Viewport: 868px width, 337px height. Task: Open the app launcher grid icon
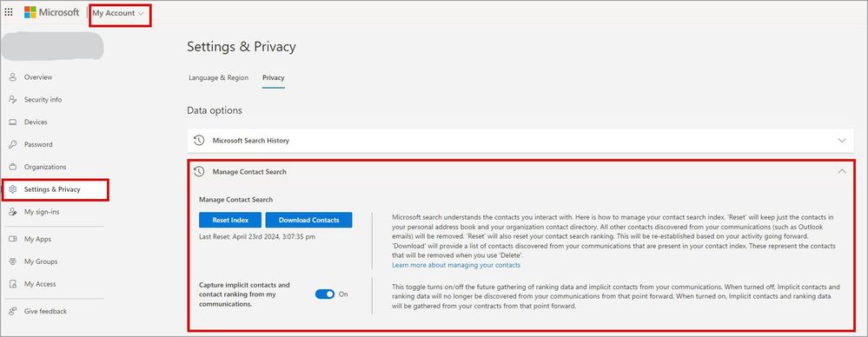click(9, 12)
